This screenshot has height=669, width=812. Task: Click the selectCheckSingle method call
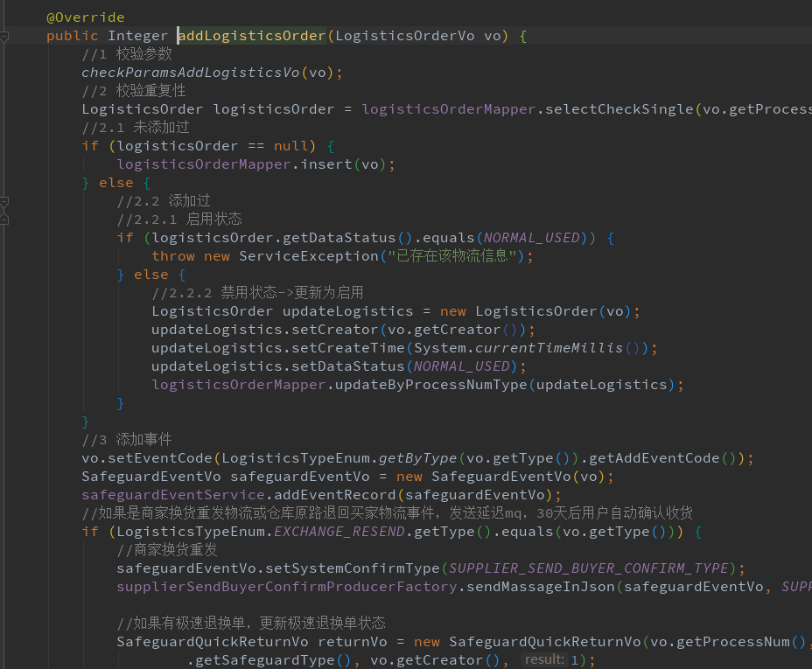[619, 109]
